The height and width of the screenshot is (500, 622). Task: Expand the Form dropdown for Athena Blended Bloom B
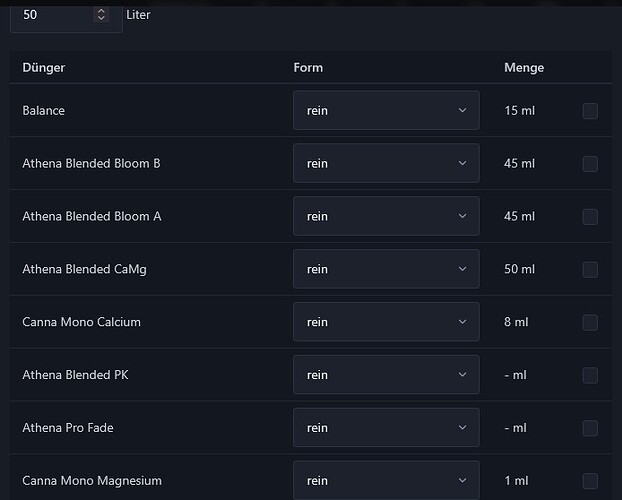(x=385, y=164)
